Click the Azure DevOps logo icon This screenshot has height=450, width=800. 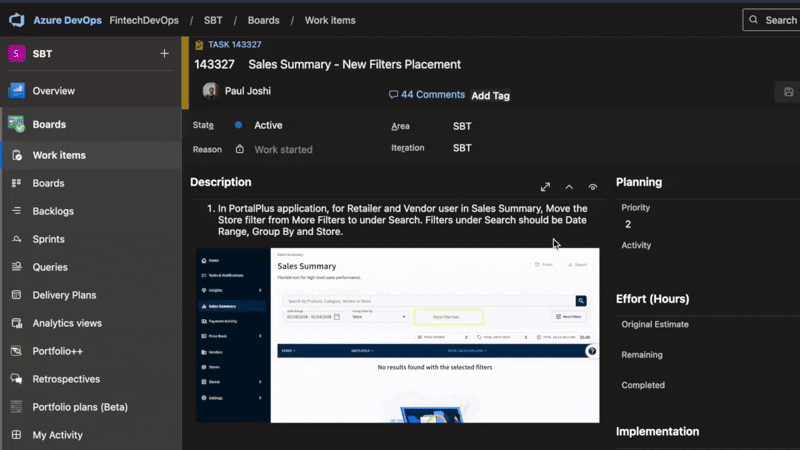17,20
